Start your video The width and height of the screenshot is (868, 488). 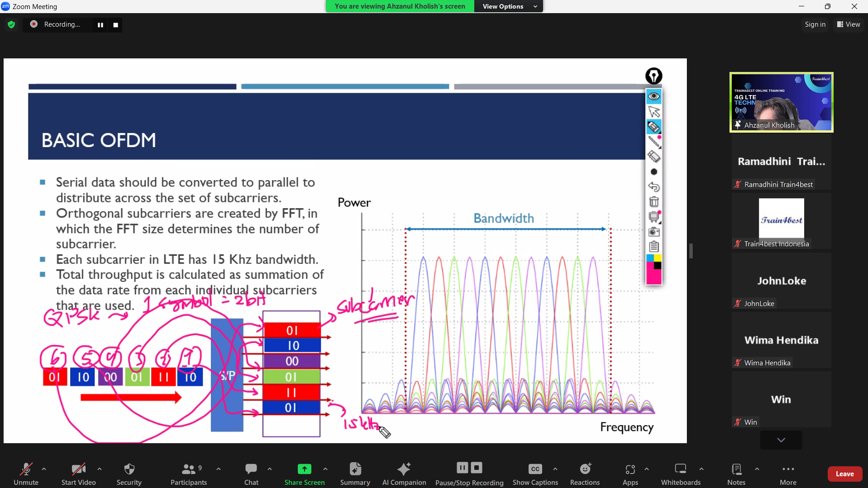[x=78, y=473]
